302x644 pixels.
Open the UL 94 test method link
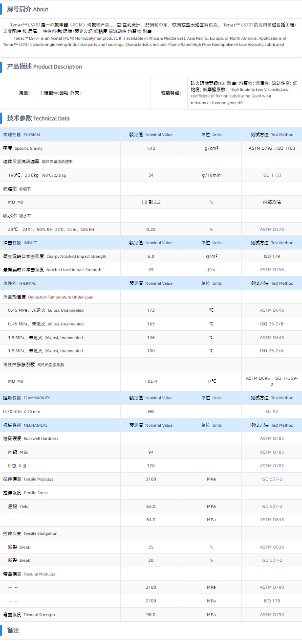pyautogui.click(x=272, y=412)
